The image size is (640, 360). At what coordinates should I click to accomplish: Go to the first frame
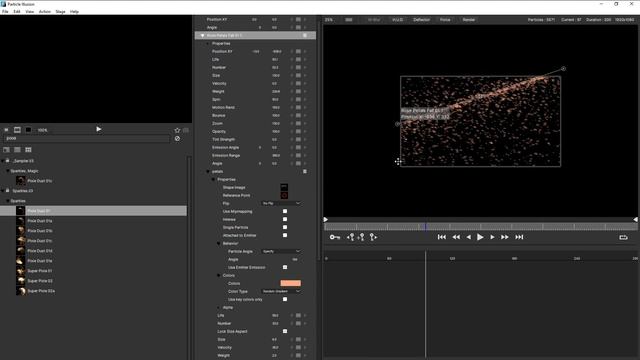pos(442,237)
